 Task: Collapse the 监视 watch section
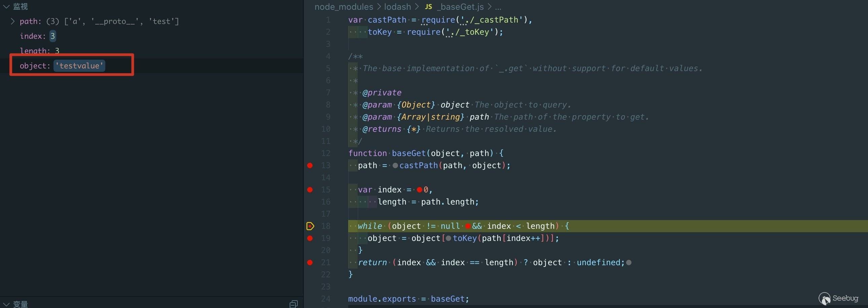click(6, 6)
